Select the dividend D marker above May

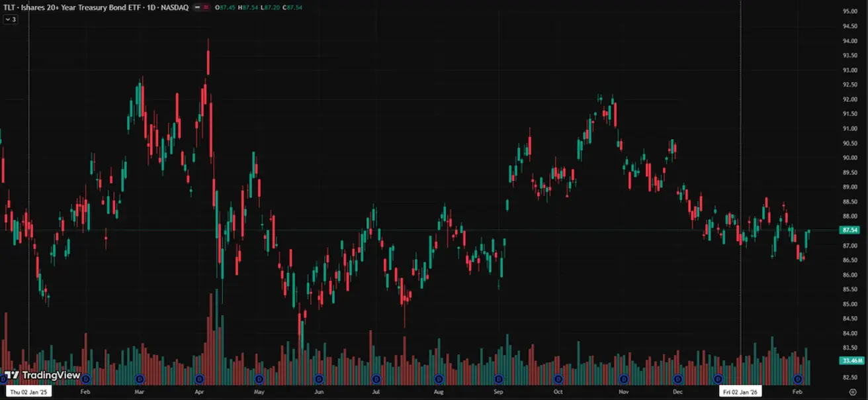(259, 379)
